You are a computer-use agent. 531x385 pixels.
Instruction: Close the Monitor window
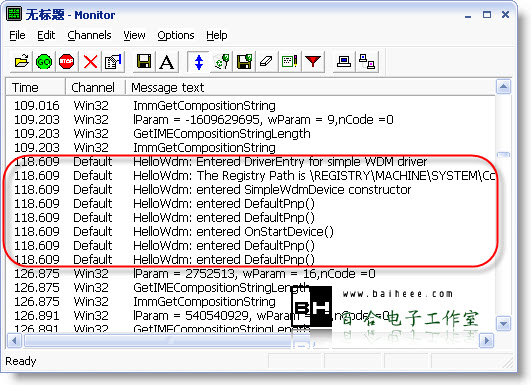[x=505, y=14]
